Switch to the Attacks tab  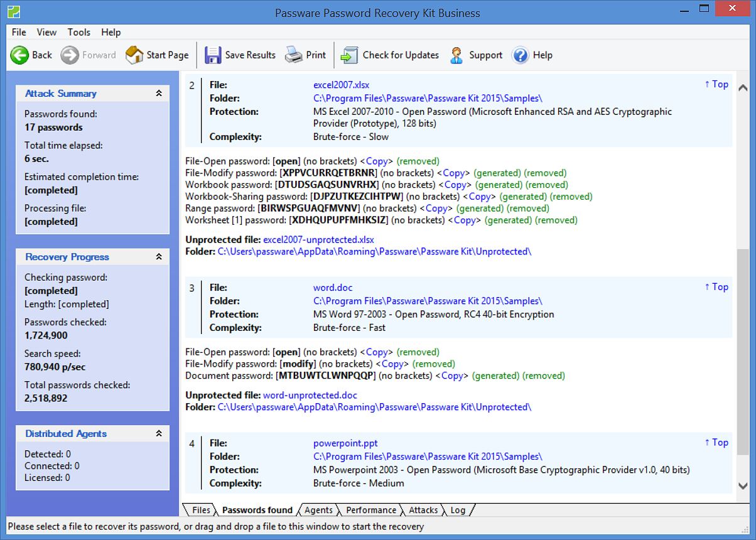[x=423, y=510]
